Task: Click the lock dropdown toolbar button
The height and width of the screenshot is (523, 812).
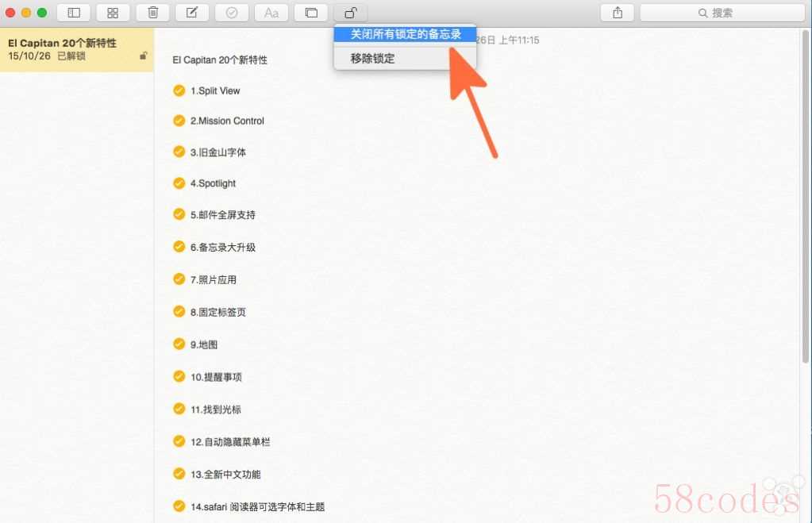Action: (350, 13)
